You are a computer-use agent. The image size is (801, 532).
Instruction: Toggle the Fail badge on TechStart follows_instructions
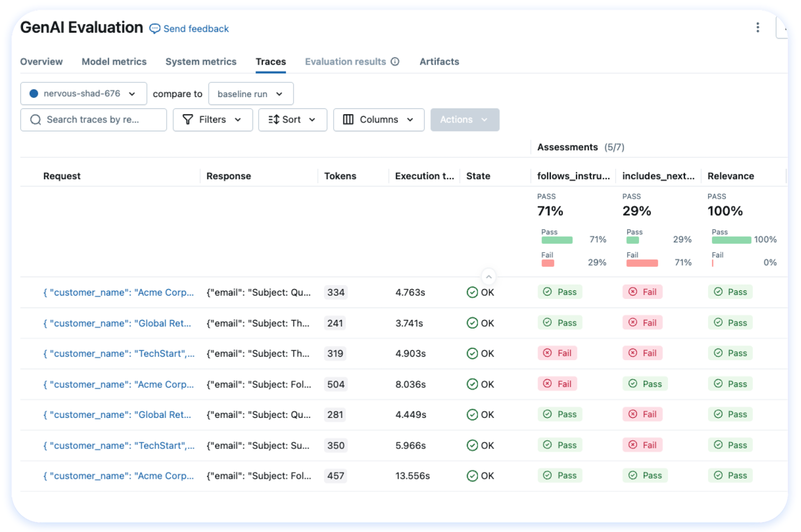point(557,353)
